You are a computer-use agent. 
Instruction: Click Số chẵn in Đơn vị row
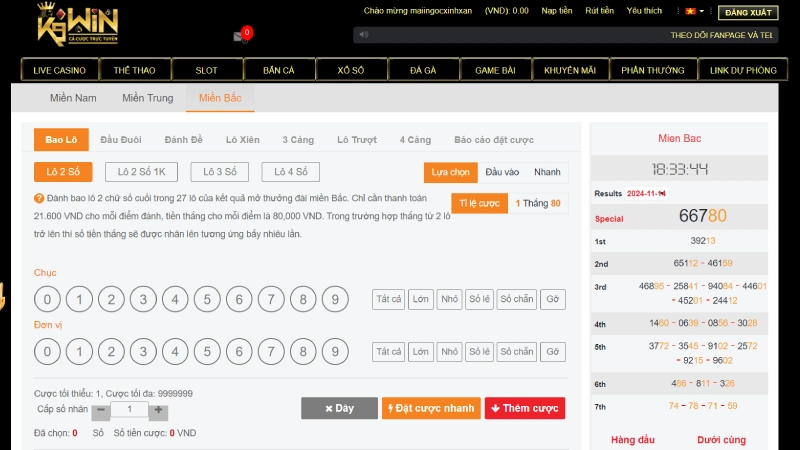517,352
